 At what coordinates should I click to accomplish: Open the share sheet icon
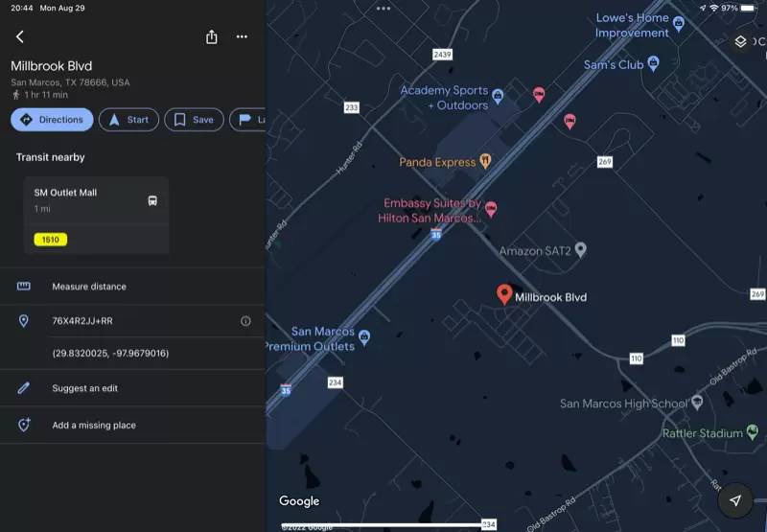211,36
